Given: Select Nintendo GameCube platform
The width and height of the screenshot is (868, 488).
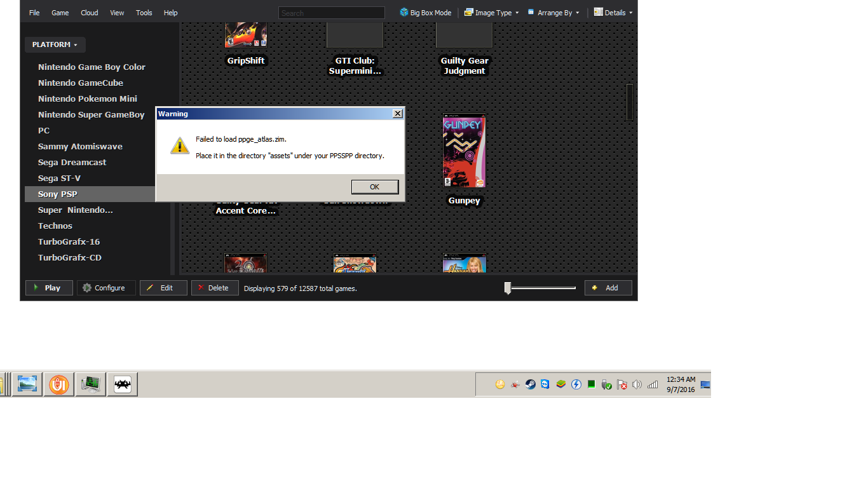Looking at the screenshot, I should click(81, 83).
